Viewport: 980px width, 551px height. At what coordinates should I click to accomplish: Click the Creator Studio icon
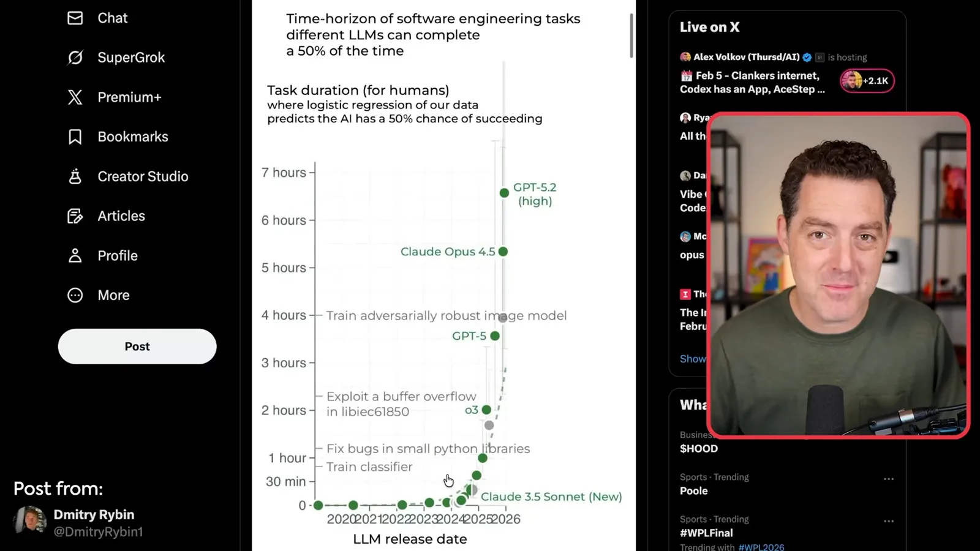coord(75,176)
